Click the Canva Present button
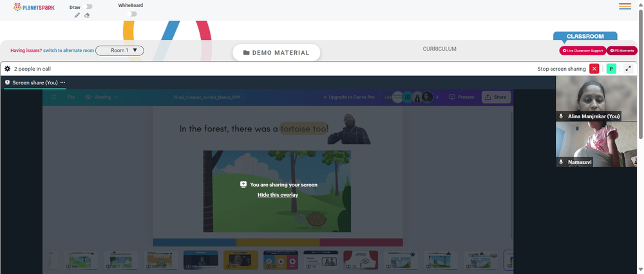644x274 pixels. (462, 97)
